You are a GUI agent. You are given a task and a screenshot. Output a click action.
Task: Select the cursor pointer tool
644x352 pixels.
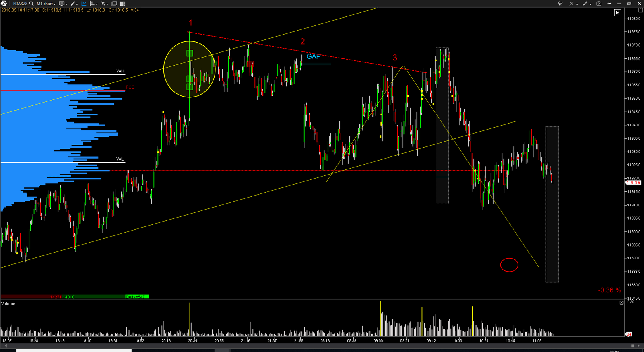coord(103,4)
